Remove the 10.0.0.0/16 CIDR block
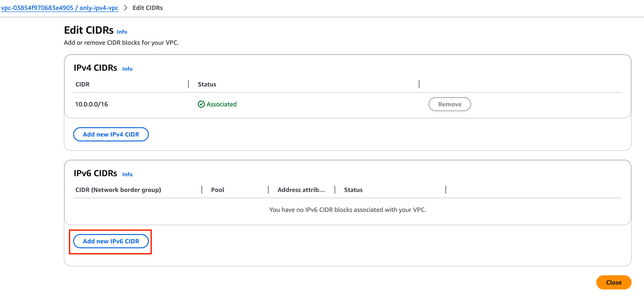This screenshot has height=301, width=644. coord(450,104)
